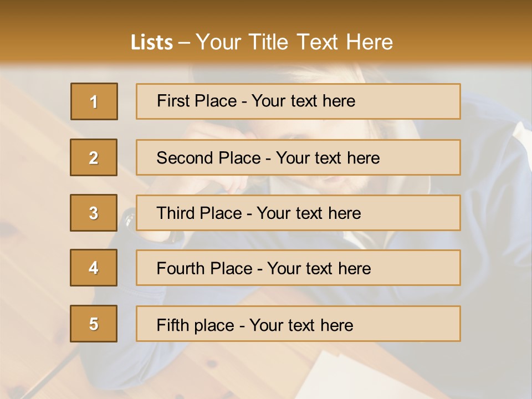Image resolution: width=532 pixels, height=399 pixels.
Task: Click the white paper in background photo corner
Action: [355, 377]
